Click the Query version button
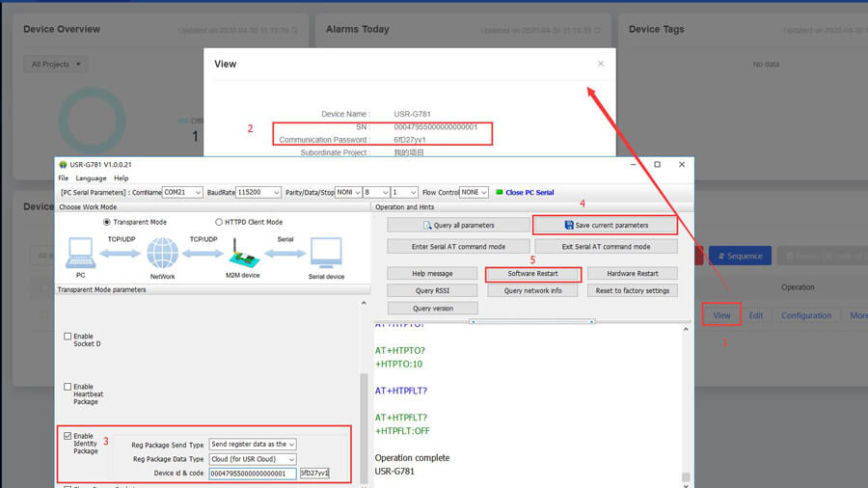868x488 pixels. point(432,309)
